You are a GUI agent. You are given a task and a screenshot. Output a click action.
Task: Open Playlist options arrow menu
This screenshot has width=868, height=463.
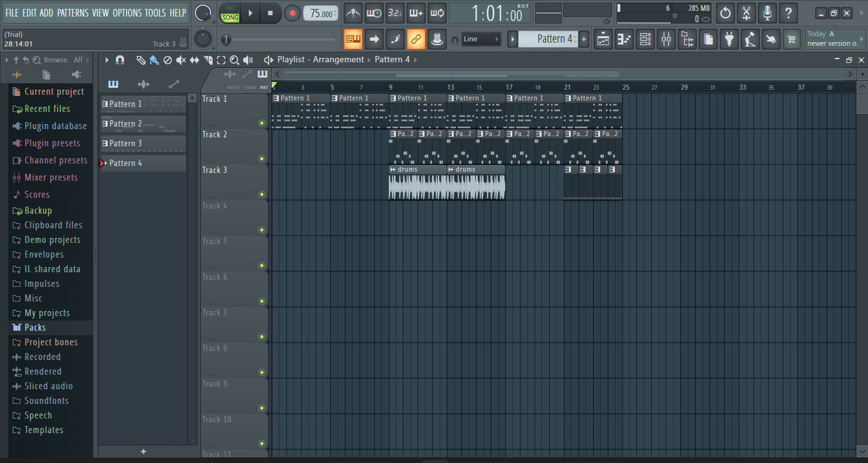coord(106,60)
